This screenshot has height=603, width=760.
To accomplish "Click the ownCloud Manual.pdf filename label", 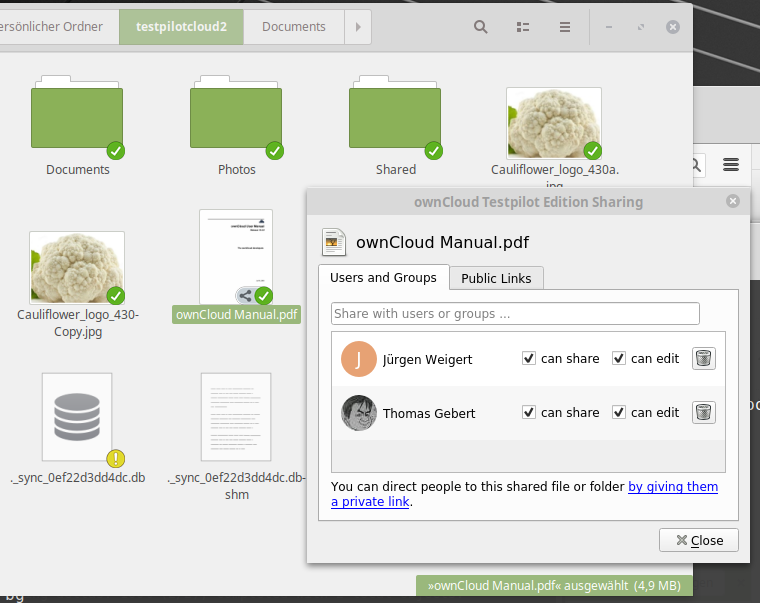I will point(237,315).
